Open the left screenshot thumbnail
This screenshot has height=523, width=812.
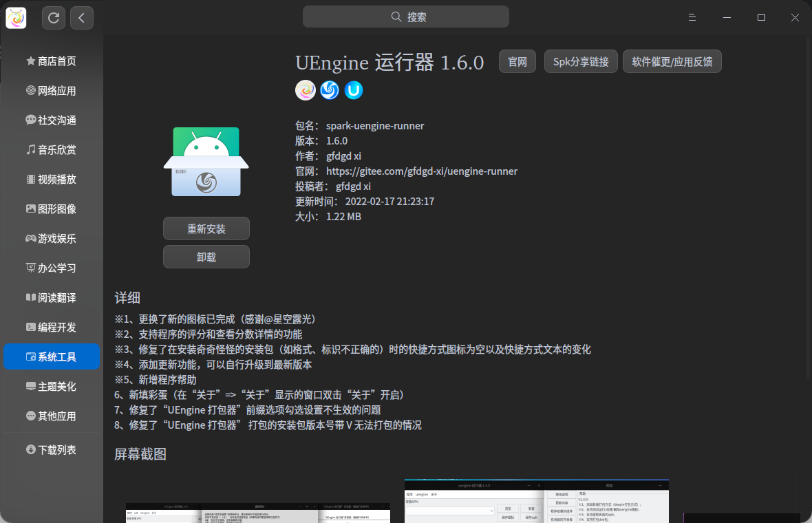point(258,513)
